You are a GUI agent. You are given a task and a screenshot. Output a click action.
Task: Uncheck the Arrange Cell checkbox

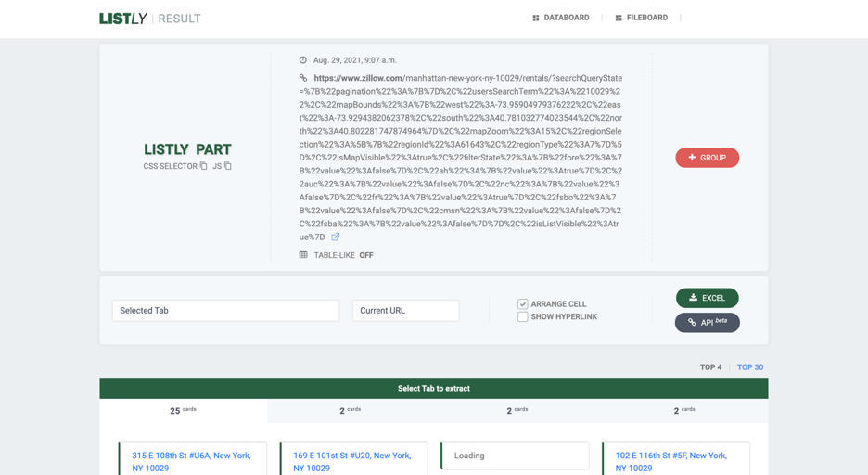[x=523, y=304]
